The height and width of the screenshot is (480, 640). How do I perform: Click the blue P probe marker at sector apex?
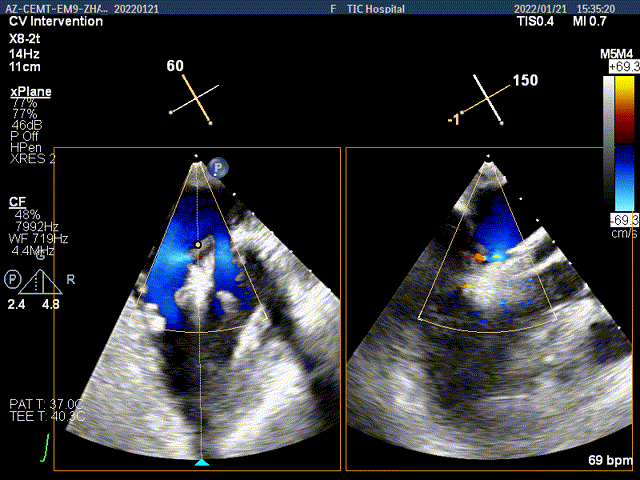point(219,168)
